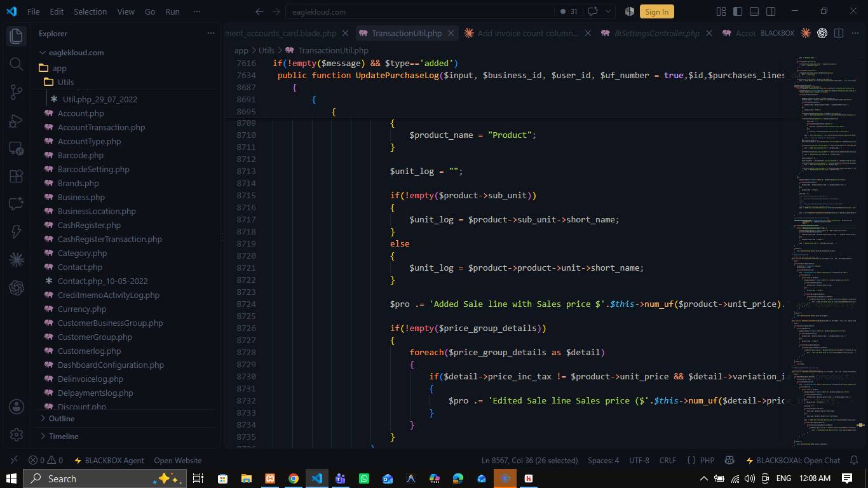Open Run and Debug view icon
The height and width of the screenshot is (488, 868).
[16, 120]
